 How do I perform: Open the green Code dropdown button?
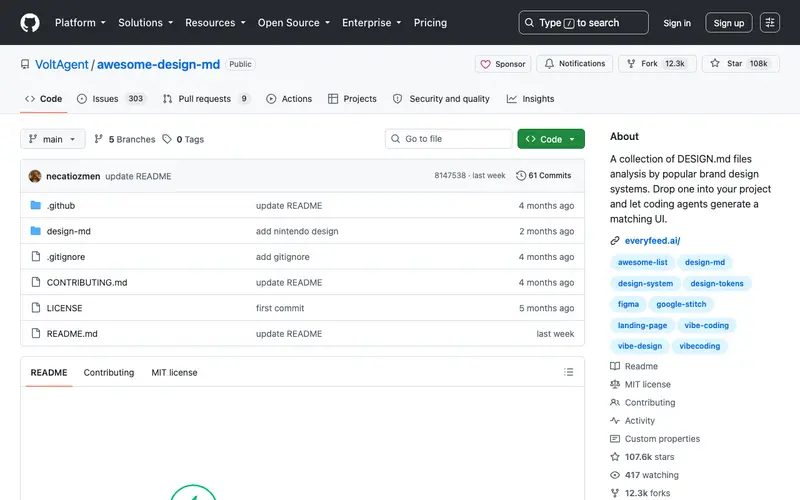tap(551, 139)
